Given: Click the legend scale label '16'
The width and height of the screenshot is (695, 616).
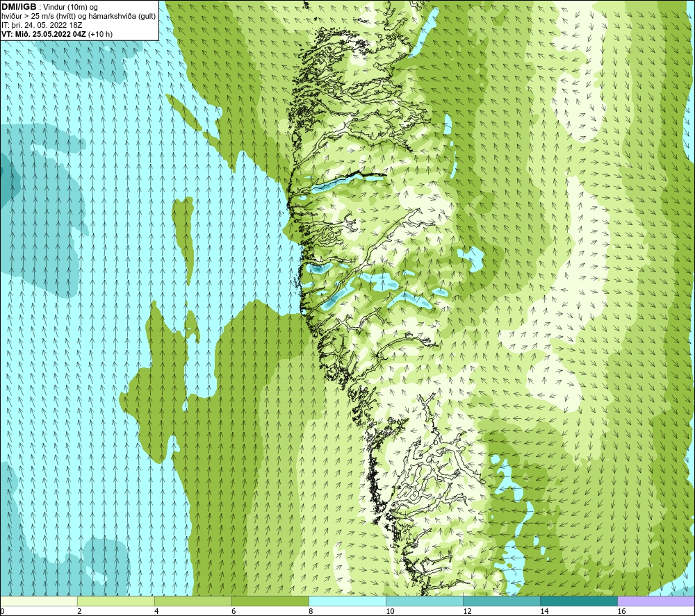Looking at the screenshot, I should click(x=621, y=612).
